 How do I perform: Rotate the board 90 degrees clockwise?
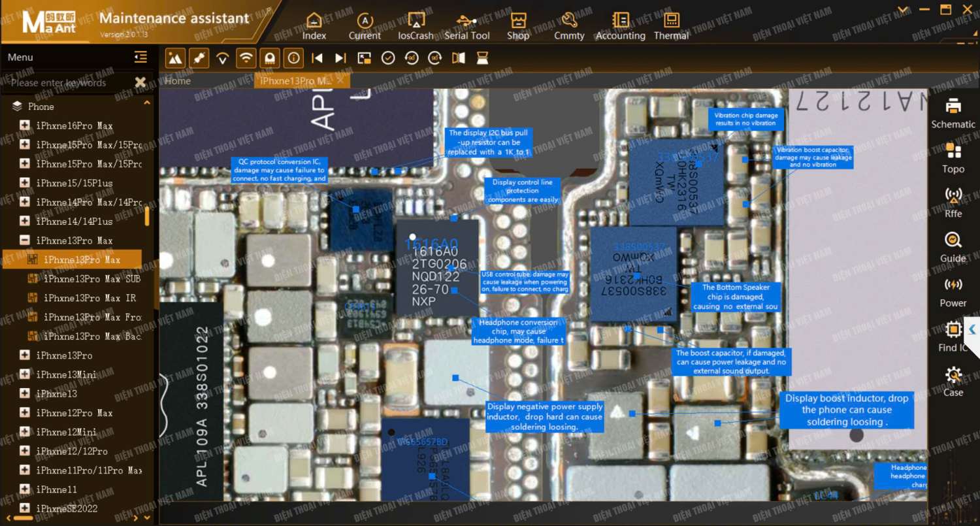[x=435, y=58]
